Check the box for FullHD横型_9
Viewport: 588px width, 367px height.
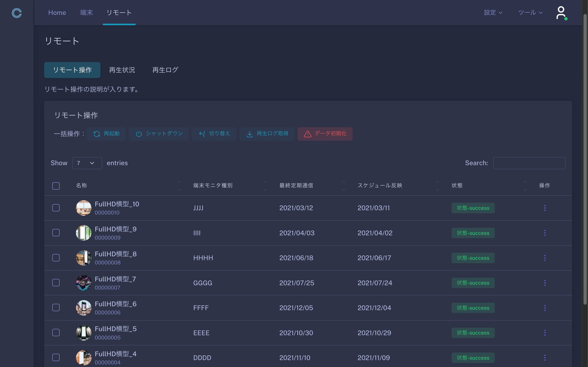pos(56,233)
